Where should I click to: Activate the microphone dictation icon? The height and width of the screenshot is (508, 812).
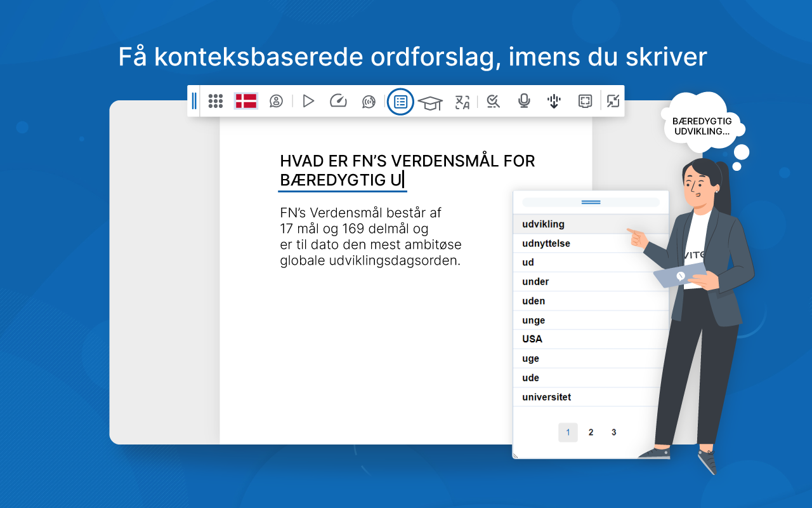click(523, 102)
